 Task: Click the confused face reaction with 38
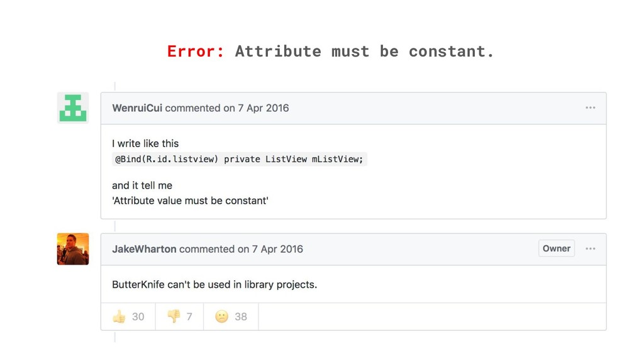point(231,317)
